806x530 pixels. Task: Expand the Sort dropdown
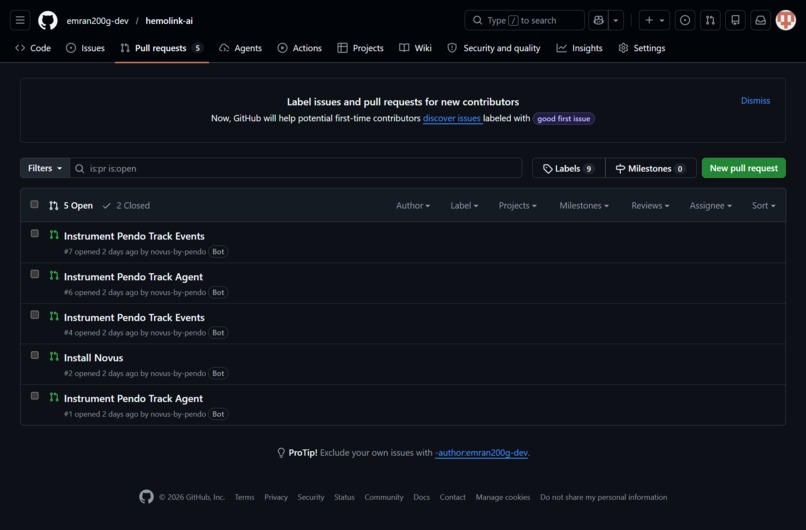763,206
